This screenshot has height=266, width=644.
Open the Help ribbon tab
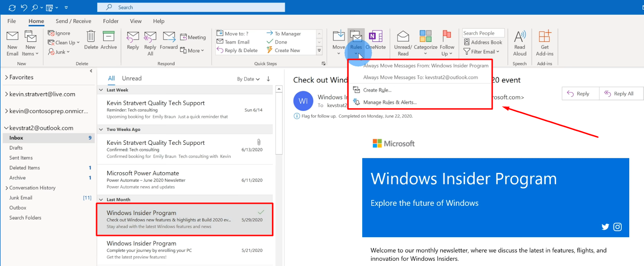coord(159,21)
